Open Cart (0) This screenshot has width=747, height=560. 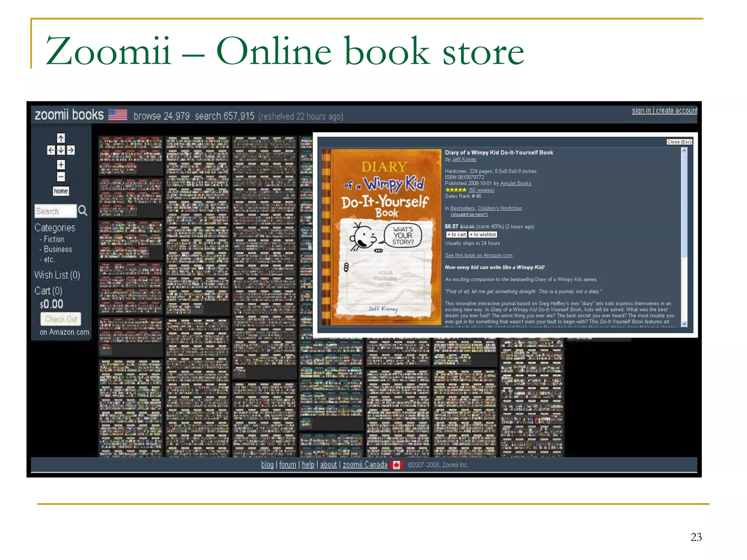pos(49,291)
